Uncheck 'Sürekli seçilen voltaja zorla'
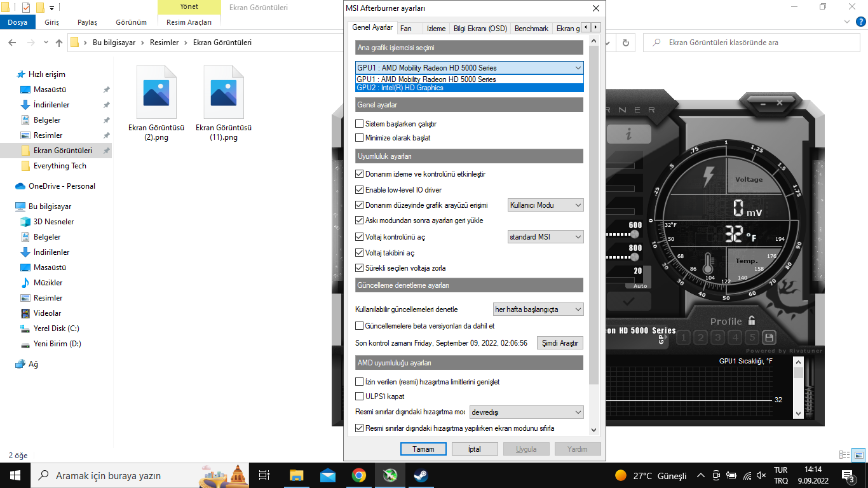The height and width of the screenshot is (488, 868). [x=360, y=268]
